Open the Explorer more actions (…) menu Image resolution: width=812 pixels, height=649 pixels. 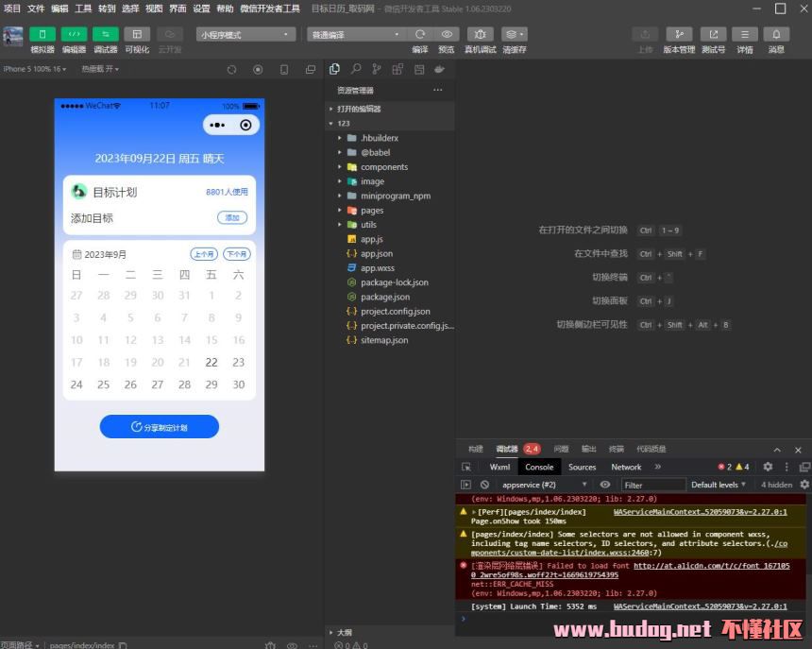[438, 90]
